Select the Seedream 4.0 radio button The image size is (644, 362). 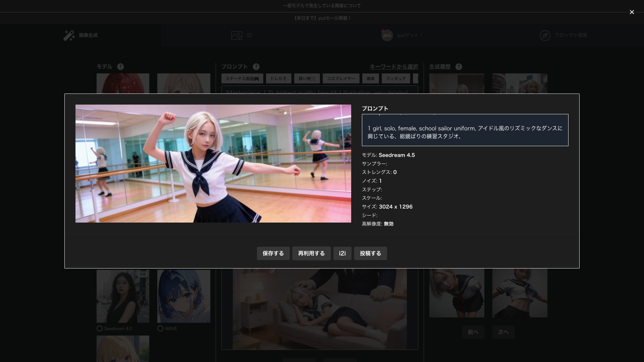click(99, 329)
